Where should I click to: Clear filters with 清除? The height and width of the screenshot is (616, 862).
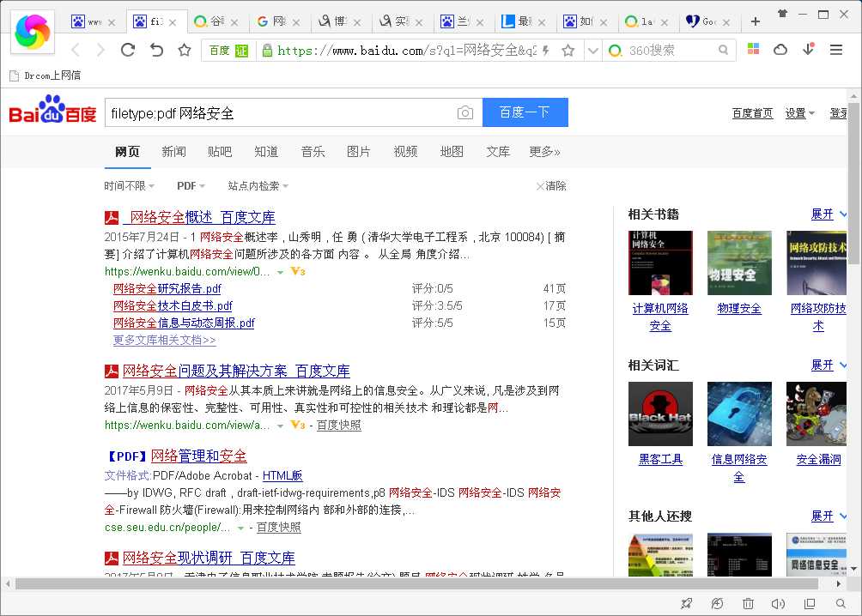551,185
